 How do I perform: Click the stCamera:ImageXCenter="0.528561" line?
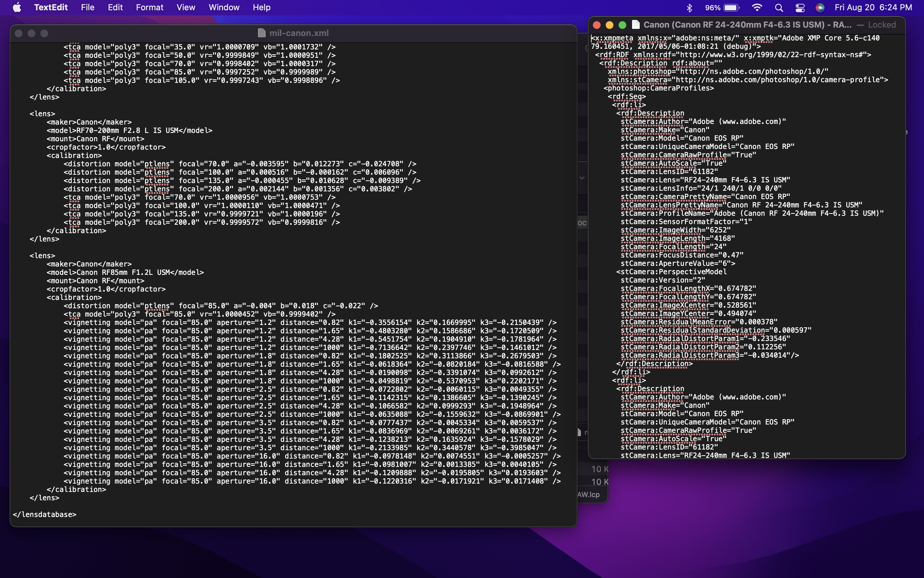click(x=689, y=305)
